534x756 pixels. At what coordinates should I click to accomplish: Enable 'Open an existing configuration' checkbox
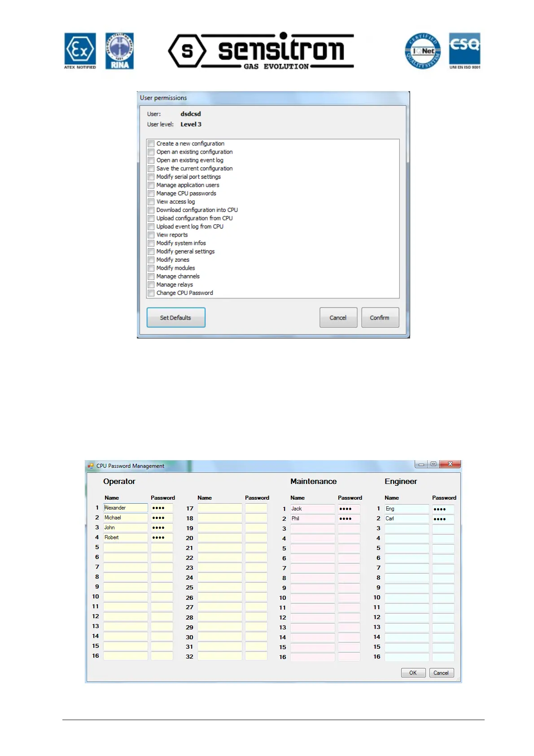click(151, 152)
